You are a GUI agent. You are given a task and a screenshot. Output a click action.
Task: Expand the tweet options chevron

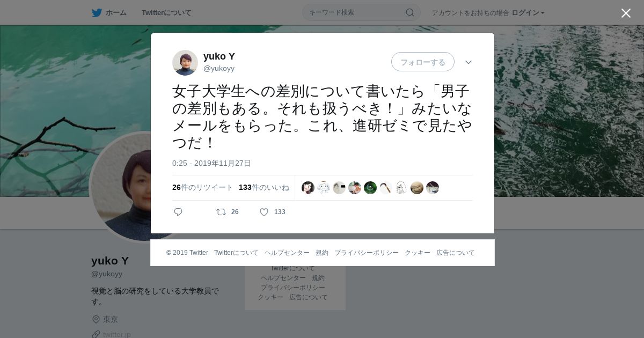[469, 62]
